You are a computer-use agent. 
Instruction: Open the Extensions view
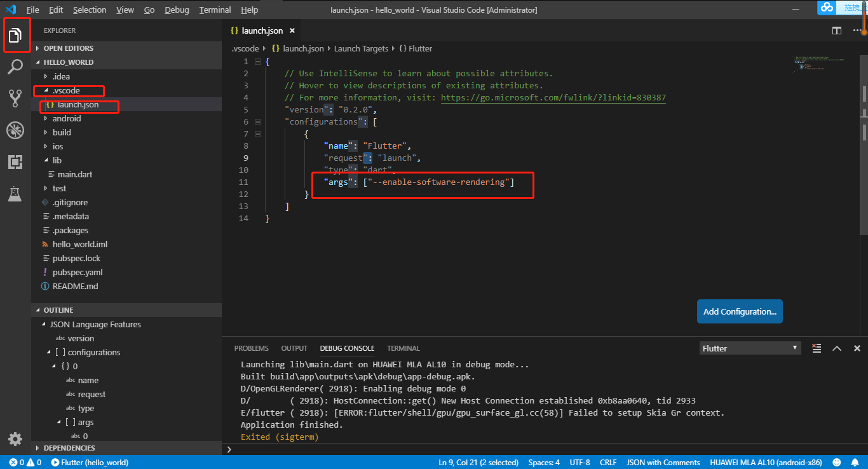(16, 161)
